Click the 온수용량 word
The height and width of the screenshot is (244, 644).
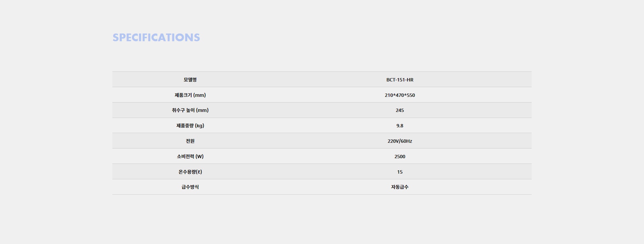[x=187, y=172]
